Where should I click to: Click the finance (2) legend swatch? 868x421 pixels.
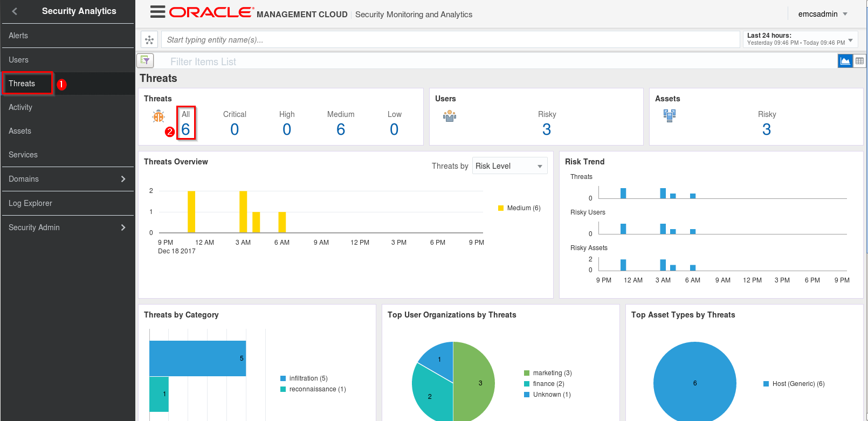click(527, 384)
